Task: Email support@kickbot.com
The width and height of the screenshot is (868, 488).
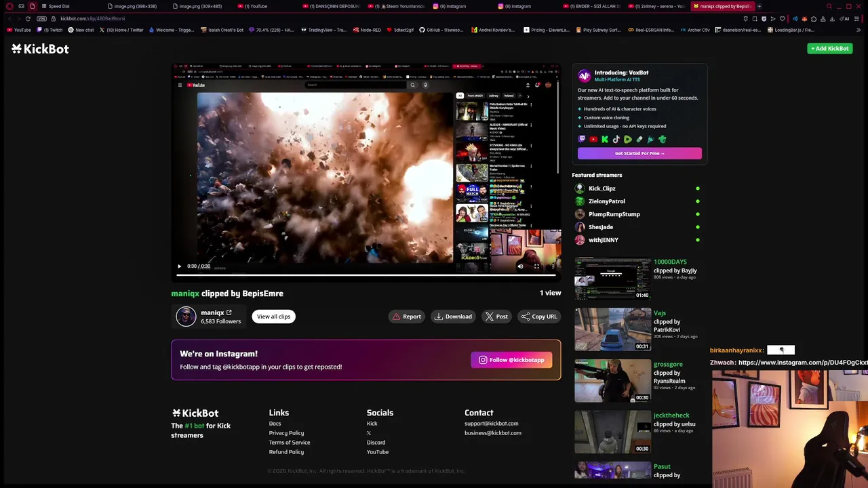Action: (x=491, y=424)
